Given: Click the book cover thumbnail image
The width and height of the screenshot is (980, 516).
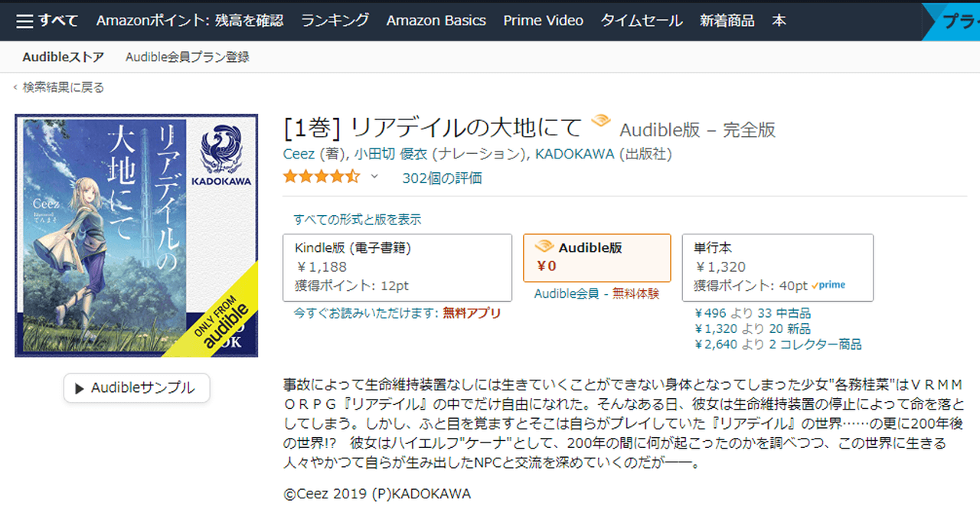Looking at the screenshot, I should pyautogui.click(x=136, y=236).
